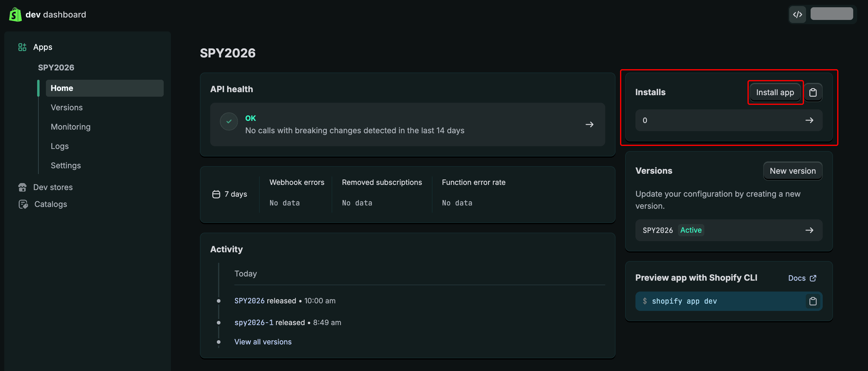Open the View all versions link
Image resolution: width=868 pixels, height=371 pixels.
click(263, 342)
